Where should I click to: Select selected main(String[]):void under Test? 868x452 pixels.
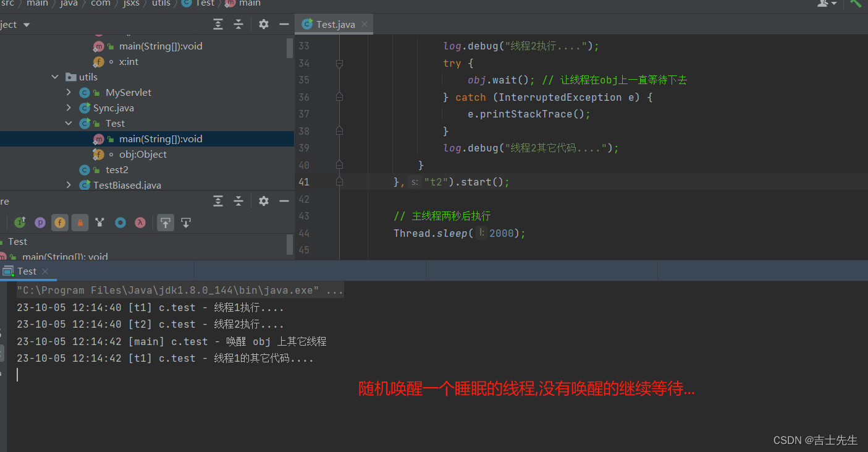coord(161,139)
